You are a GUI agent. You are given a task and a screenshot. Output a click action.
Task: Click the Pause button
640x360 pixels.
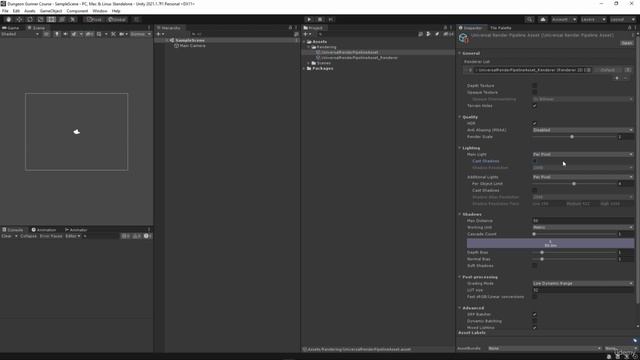point(320,20)
